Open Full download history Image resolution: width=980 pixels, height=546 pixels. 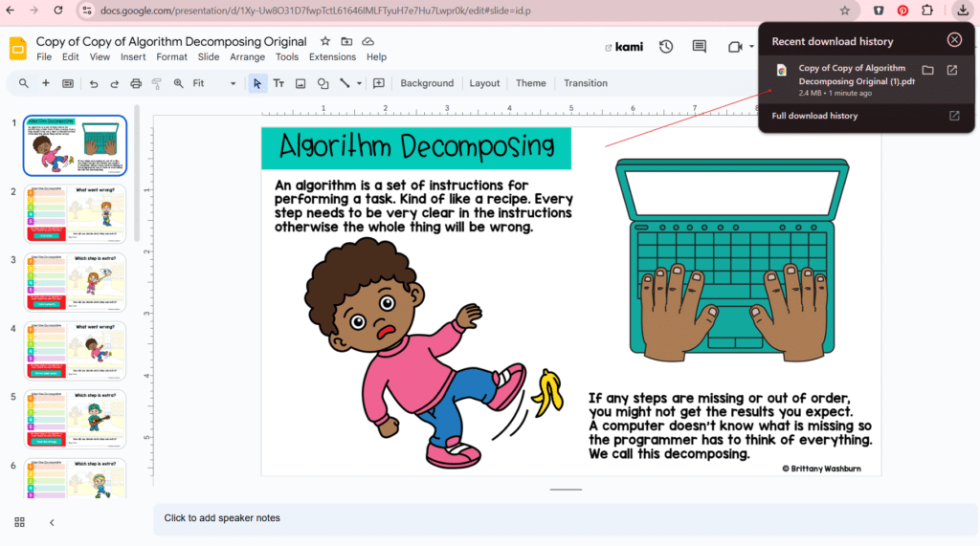[x=866, y=116]
